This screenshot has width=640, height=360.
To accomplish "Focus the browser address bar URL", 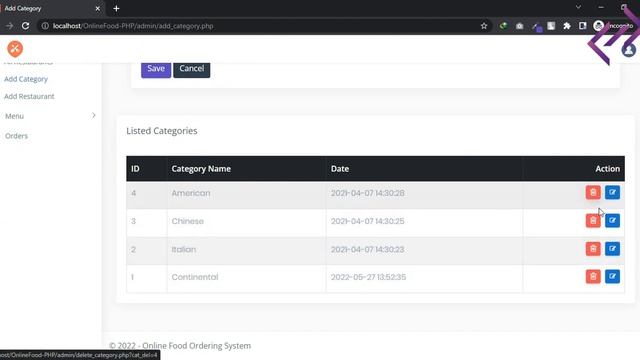I will (133, 26).
